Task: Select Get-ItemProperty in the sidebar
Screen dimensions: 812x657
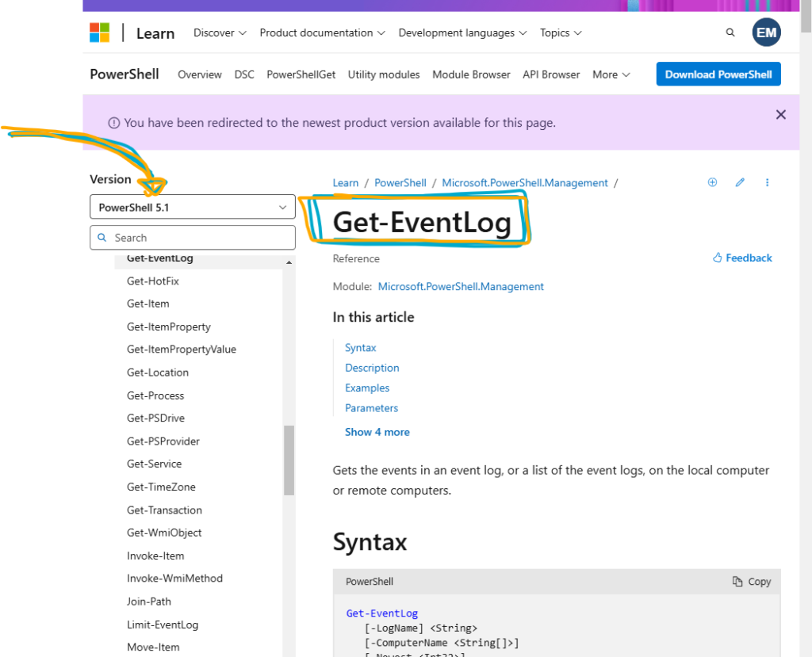Action: click(x=169, y=327)
